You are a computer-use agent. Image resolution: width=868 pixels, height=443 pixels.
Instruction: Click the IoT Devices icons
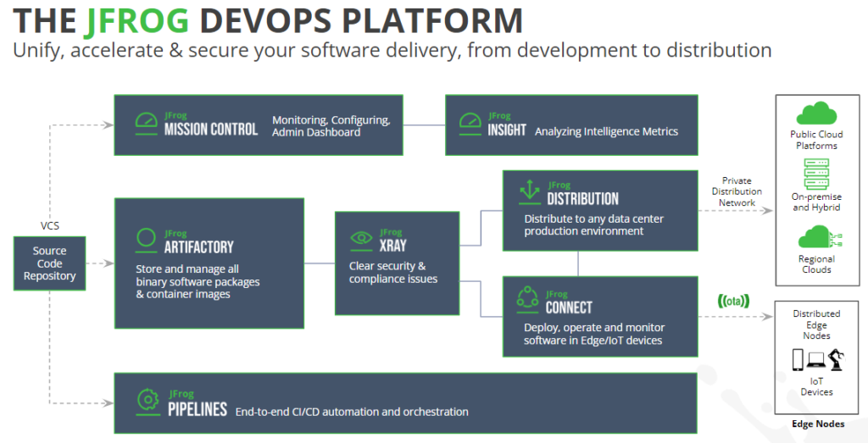click(816, 361)
